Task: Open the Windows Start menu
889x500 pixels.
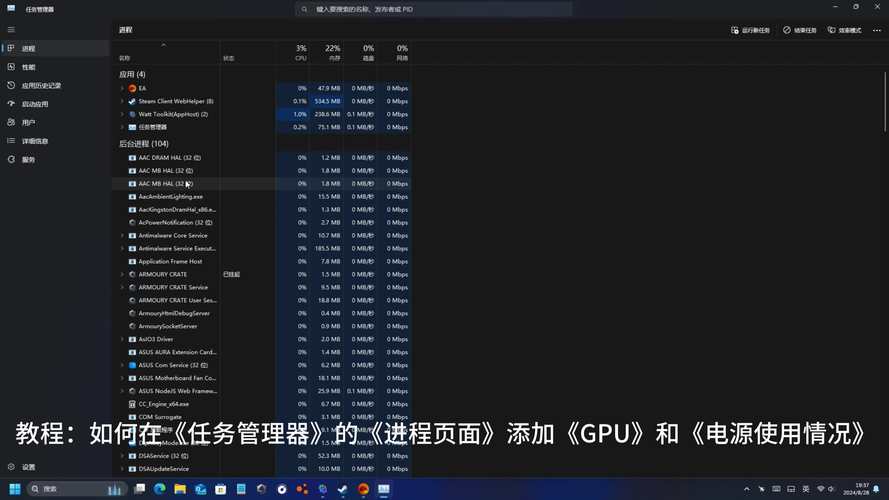Action: (15, 489)
